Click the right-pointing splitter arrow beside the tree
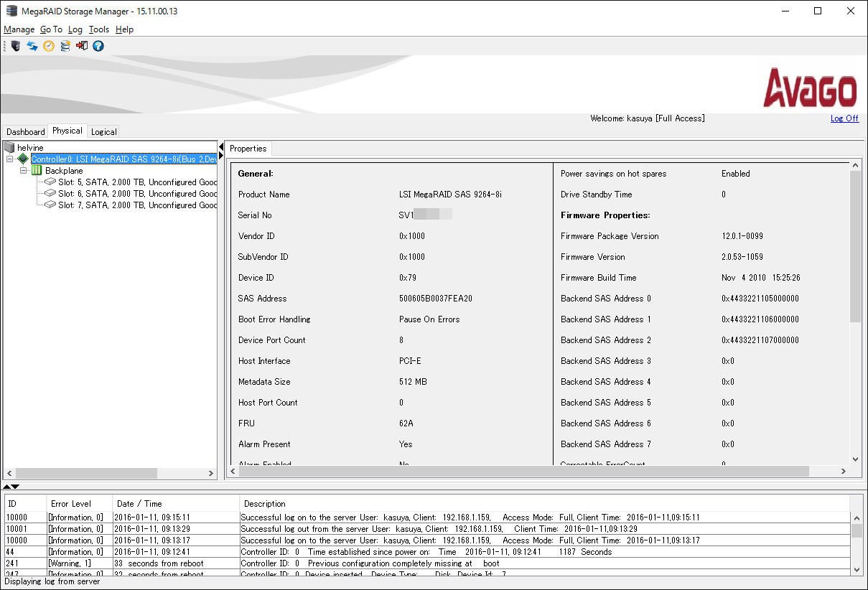 221,155
